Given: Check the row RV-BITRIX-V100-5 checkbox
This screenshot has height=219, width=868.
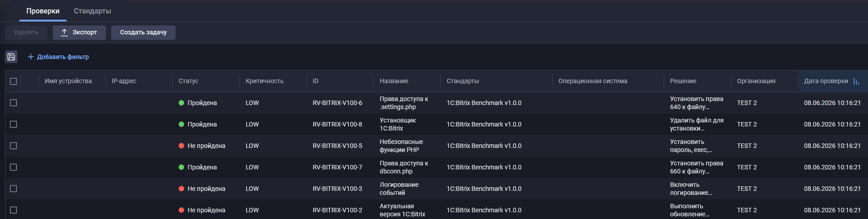Looking at the screenshot, I should tap(13, 146).
